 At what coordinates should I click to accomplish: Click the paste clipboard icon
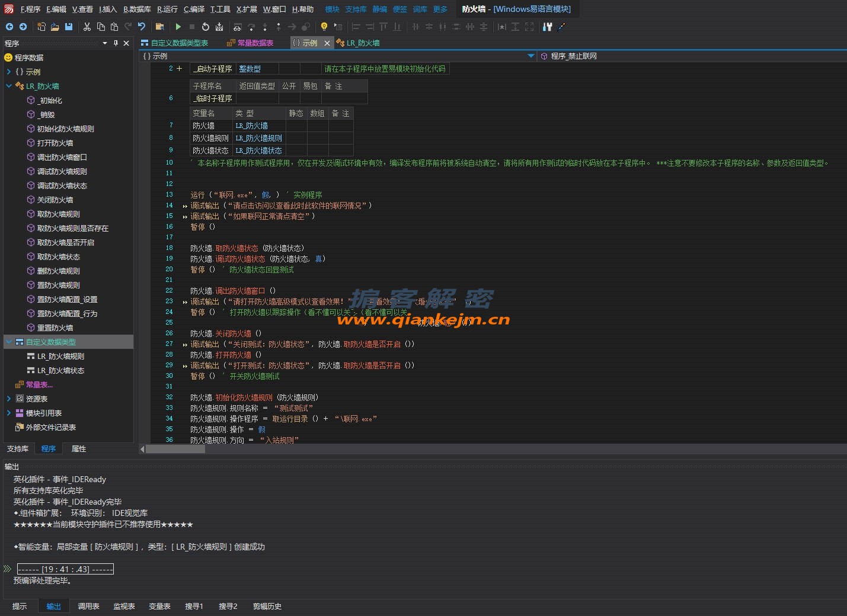[114, 27]
